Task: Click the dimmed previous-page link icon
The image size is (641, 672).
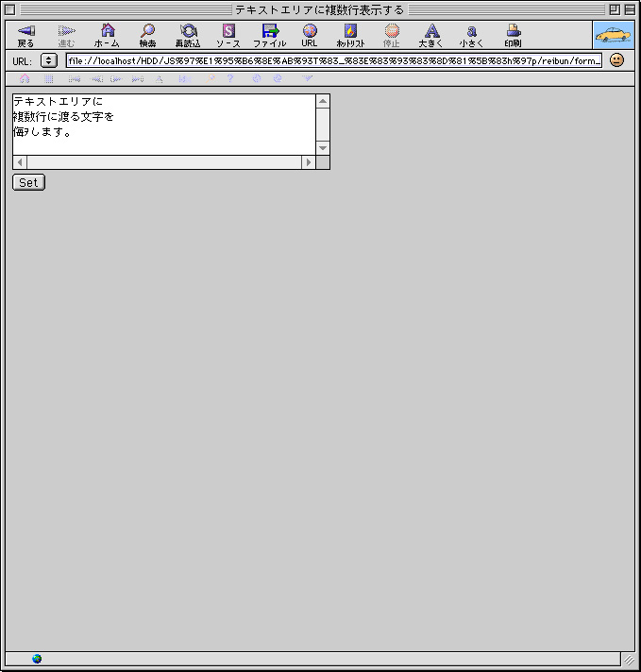Action: [96, 79]
